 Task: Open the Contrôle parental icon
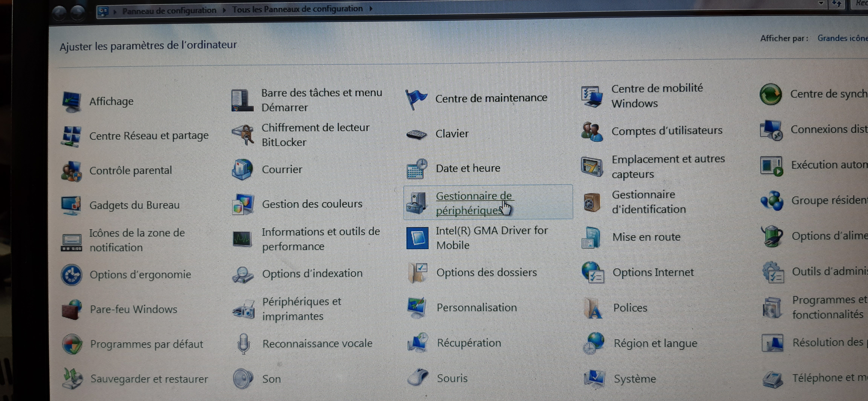pos(71,171)
